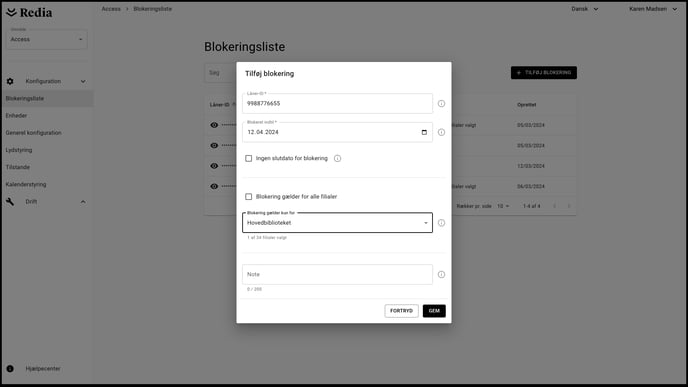Select Blokeringsliste in the sidebar

pos(47,98)
